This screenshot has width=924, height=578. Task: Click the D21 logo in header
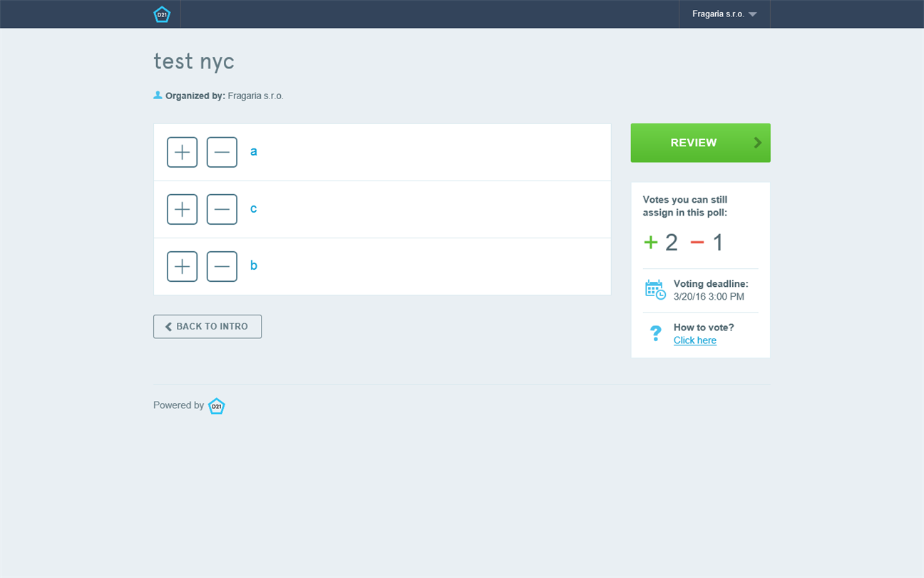(163, 14)
